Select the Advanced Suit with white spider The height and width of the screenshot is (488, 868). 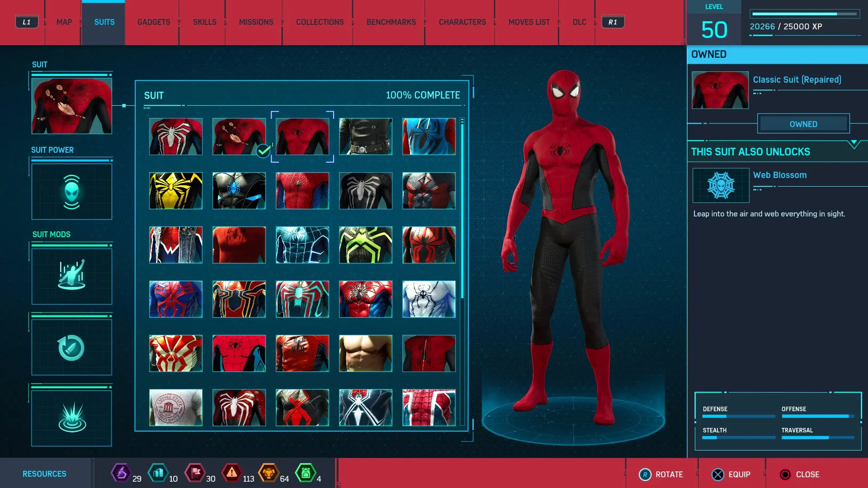tap(176, 136)
